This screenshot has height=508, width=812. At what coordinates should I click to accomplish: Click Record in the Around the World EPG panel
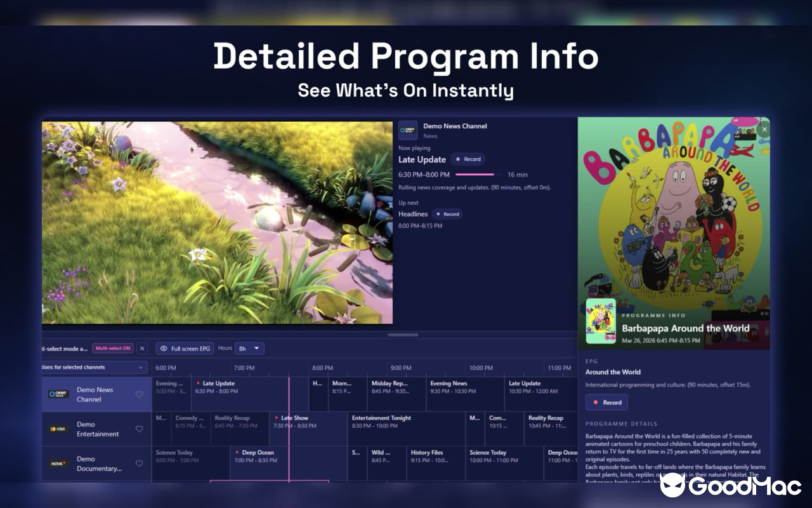pos(606,402)
